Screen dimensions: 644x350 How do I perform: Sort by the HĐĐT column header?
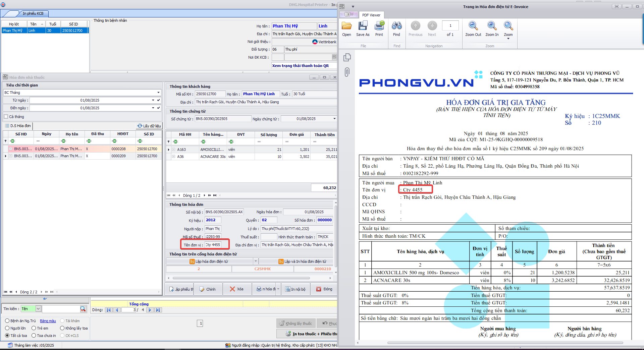pos(123,134)
